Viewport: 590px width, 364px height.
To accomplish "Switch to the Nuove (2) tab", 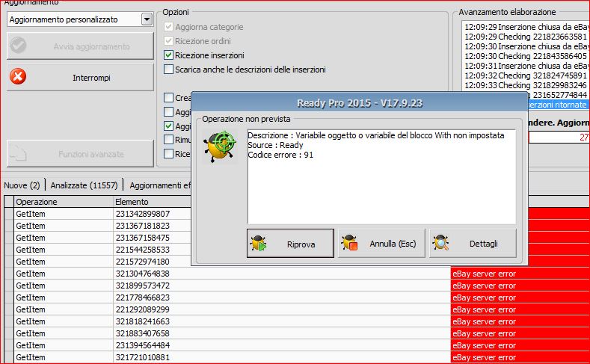I will [22, 185].
